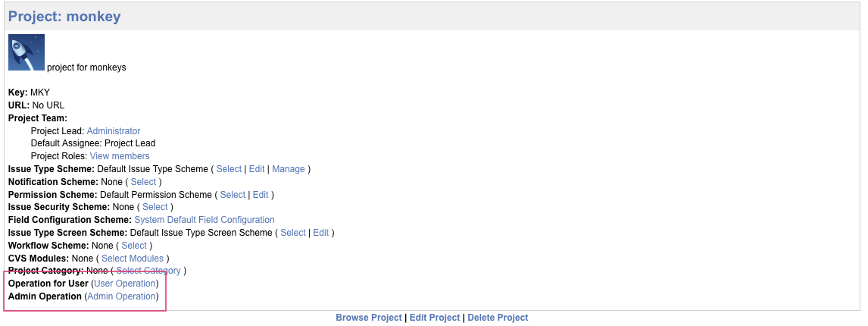Open Select Category for Project Category

[148, 271]
